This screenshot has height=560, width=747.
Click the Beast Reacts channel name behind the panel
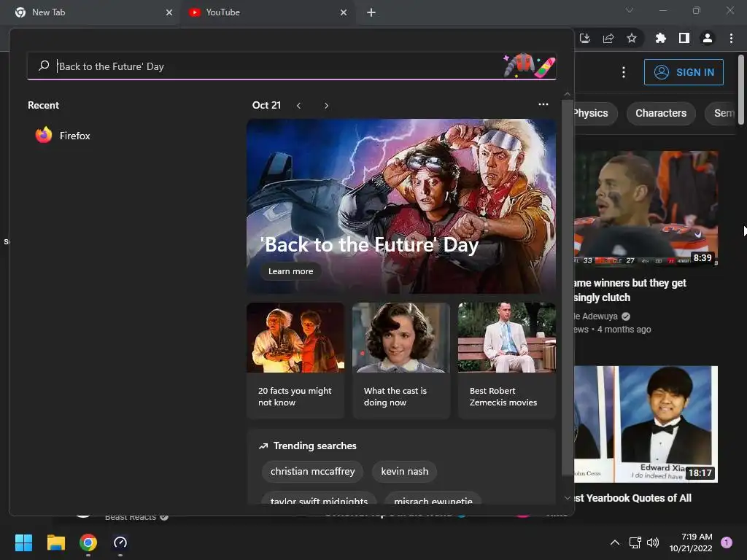click(131, 517)
